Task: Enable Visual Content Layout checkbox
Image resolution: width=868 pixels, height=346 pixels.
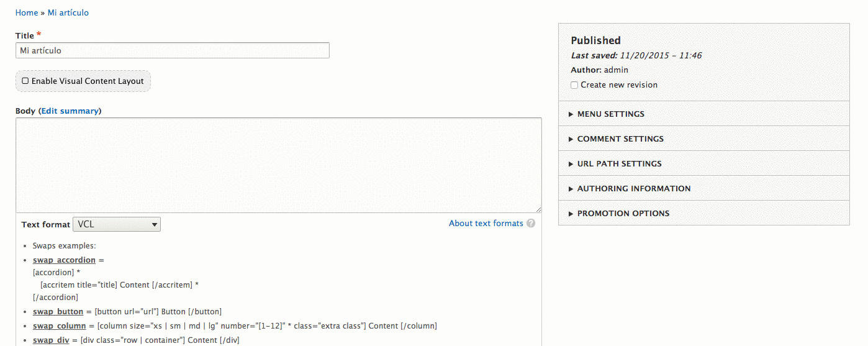Action: 25,81
